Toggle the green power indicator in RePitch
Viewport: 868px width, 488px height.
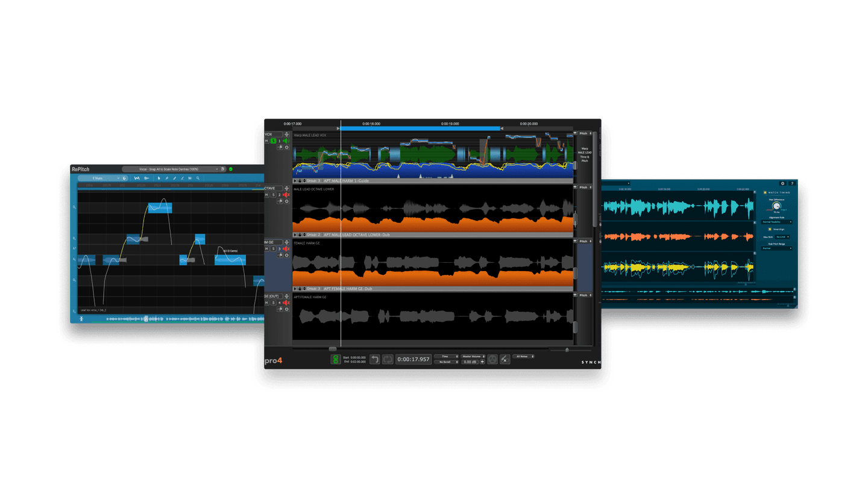231,169
